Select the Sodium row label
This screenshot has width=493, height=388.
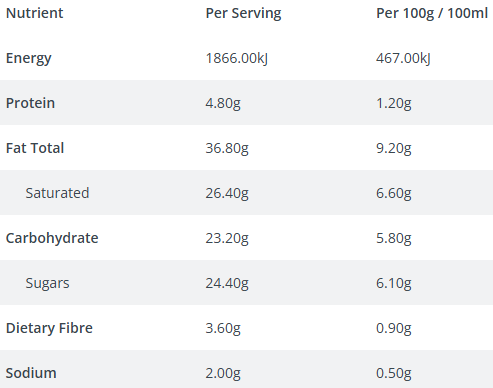(31, 373)
